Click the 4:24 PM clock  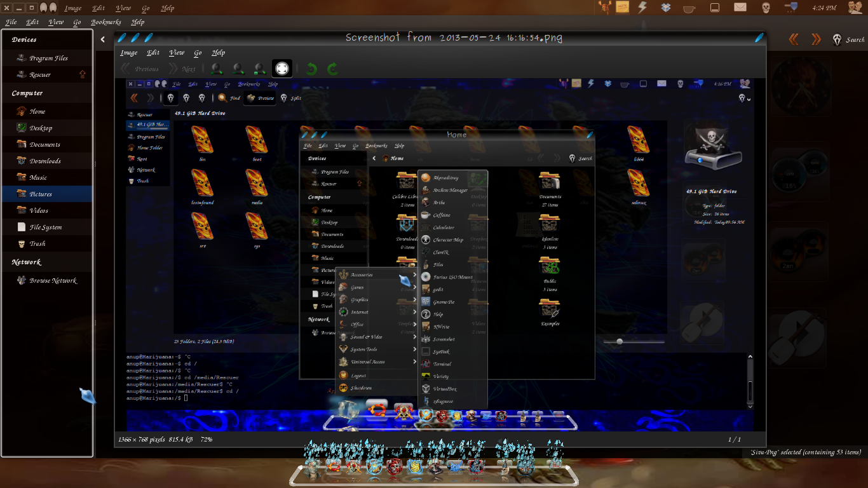pos(824,8)
